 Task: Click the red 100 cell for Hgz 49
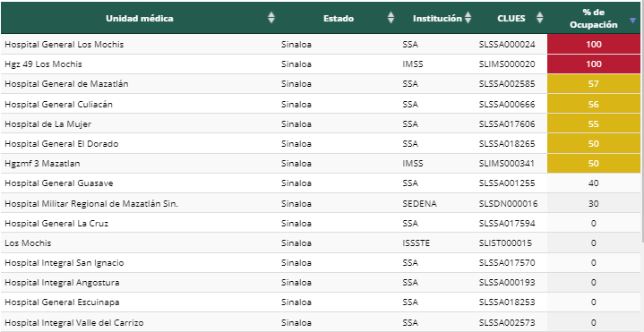(x=594, y=64)
